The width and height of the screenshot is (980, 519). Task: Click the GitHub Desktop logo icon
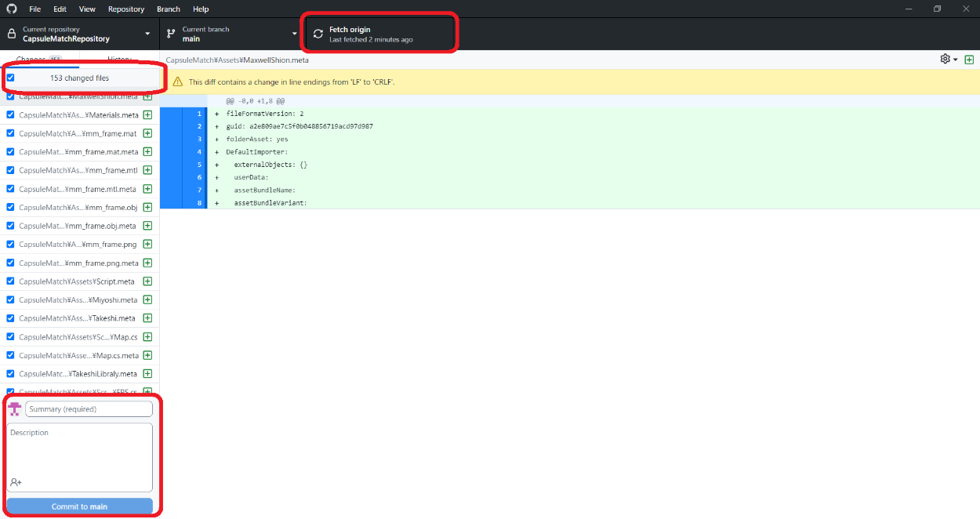[x=11, y=9]
